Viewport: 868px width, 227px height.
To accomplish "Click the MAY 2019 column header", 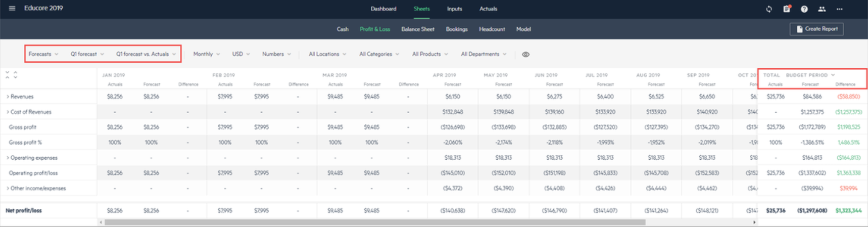I will [496, 75].
